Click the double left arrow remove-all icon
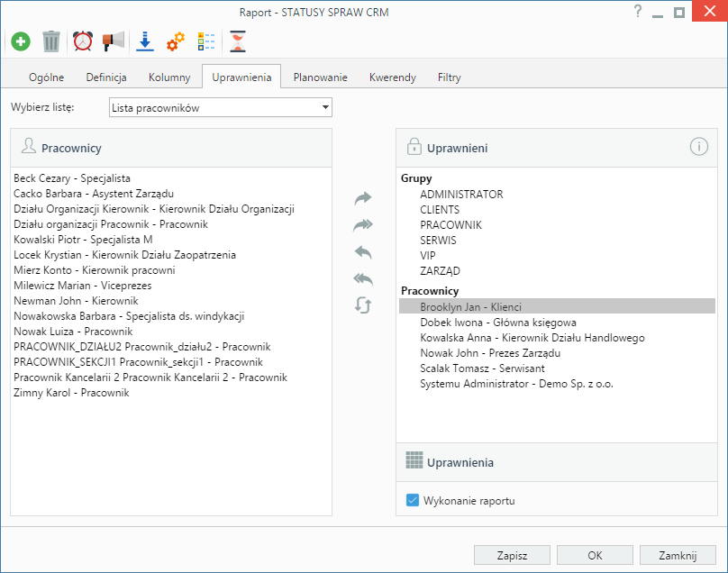 pos(363,279)
